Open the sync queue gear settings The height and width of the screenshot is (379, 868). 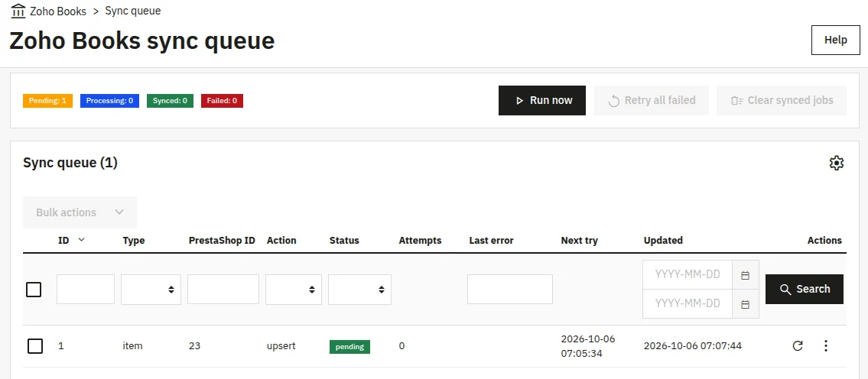pyautogui.click(x=836, y=164)
